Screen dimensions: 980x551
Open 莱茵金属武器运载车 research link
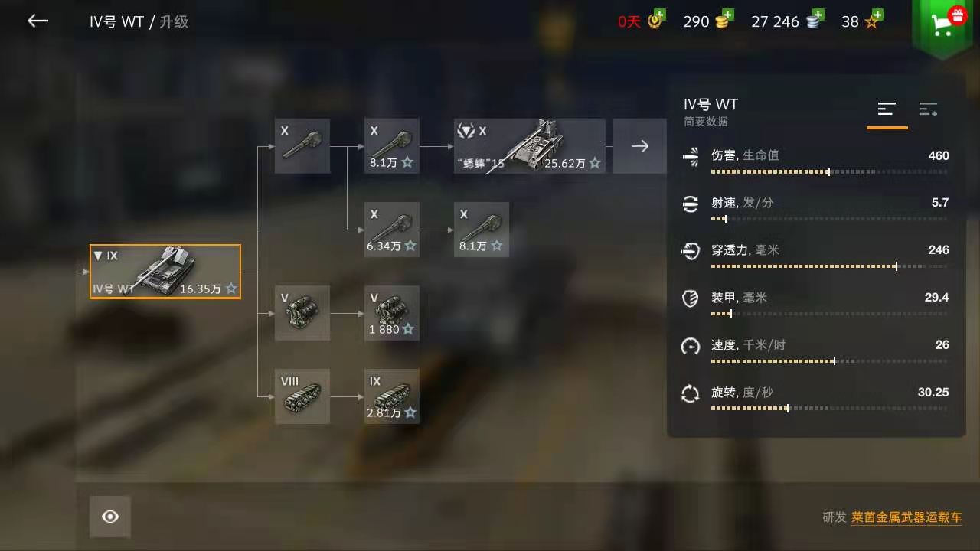point(906,517)
